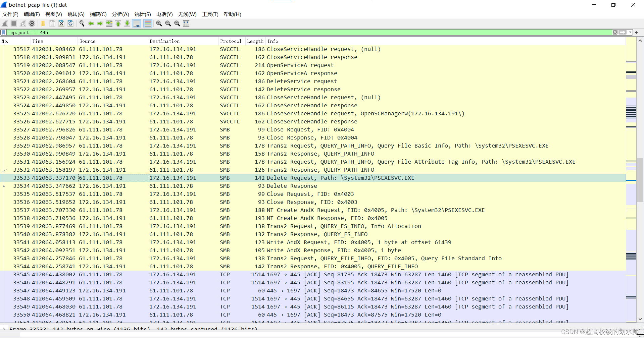Select packet 33545 TCP segment row

(x=313, y=275)
